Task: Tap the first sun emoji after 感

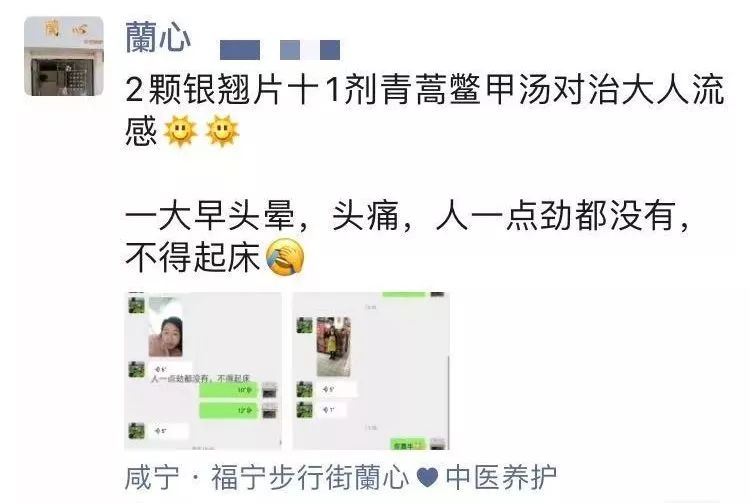Action: click(x=180, y=131)
